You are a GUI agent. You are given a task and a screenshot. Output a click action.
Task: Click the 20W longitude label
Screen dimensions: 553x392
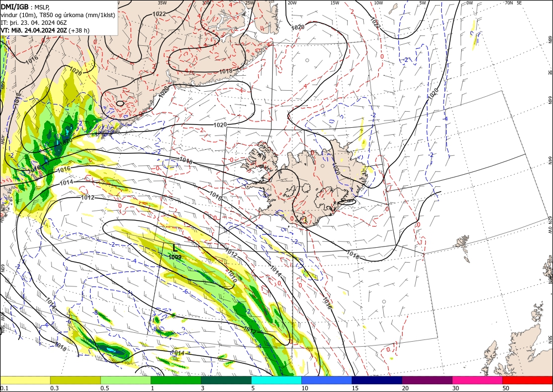coord(291,2)
